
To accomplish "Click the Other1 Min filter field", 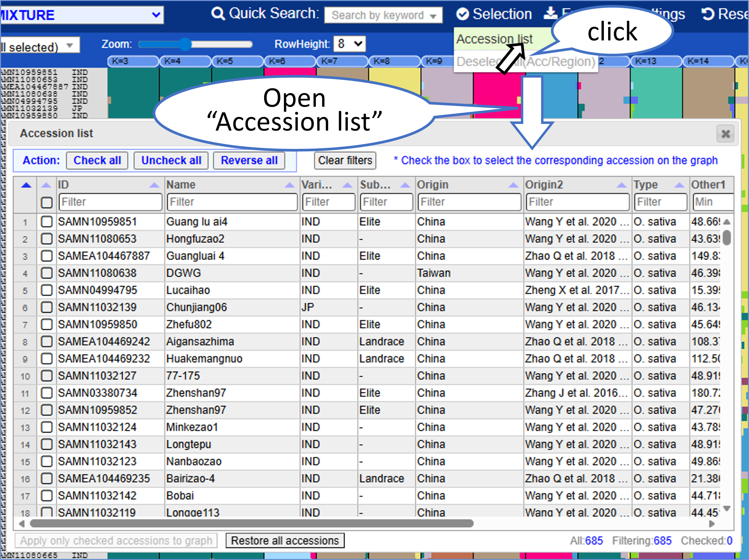I will coord(713,202).
